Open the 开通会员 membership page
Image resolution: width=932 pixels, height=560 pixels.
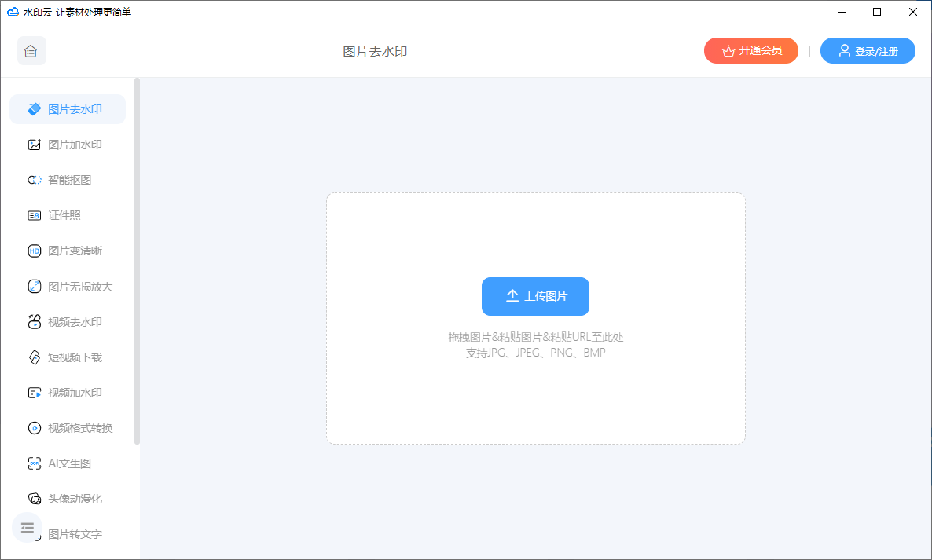coord(750,50)
